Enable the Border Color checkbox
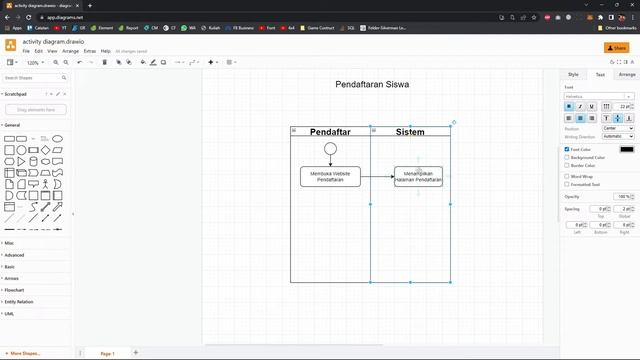Image resolution: width=640 pixels, height=360 pixels. pos(567,165)
